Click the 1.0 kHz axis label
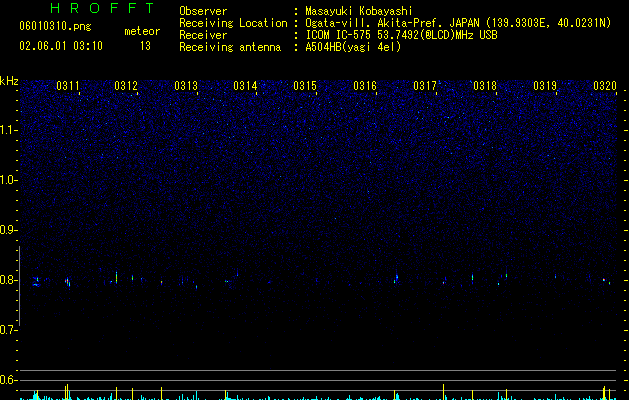 tap(9, 180)
